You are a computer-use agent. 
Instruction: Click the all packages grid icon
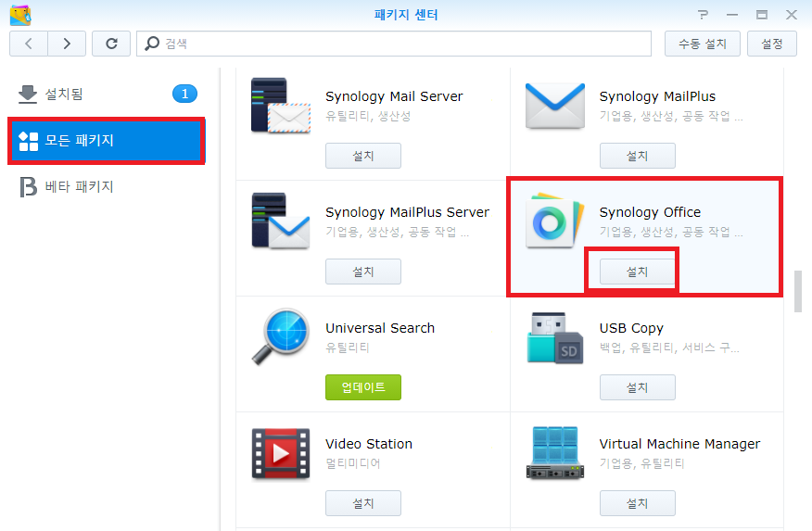[x=29, y=141]
